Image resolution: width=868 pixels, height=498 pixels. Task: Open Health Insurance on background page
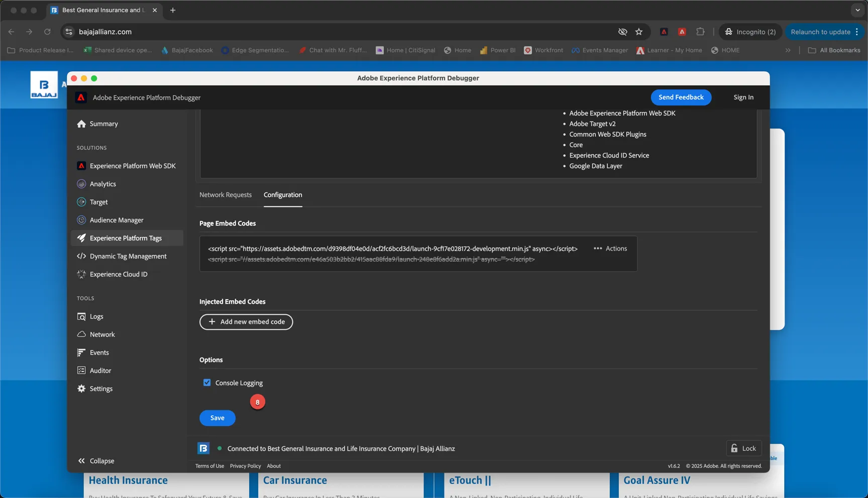tap(128, 480)
